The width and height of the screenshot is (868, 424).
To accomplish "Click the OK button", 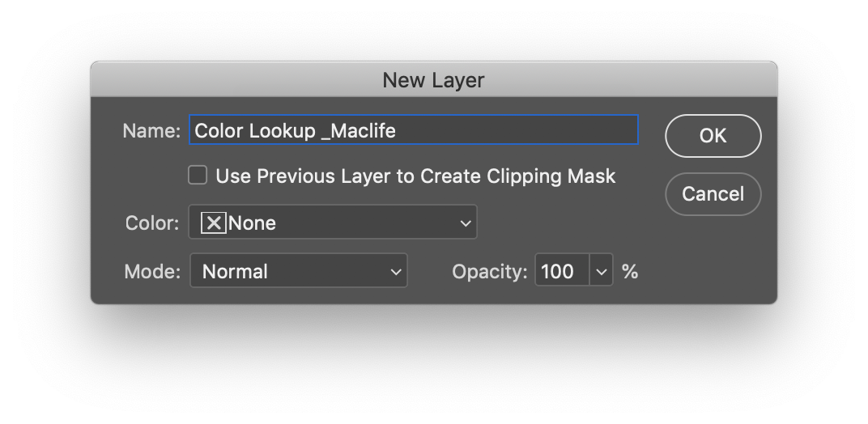I will coord(713,136).
